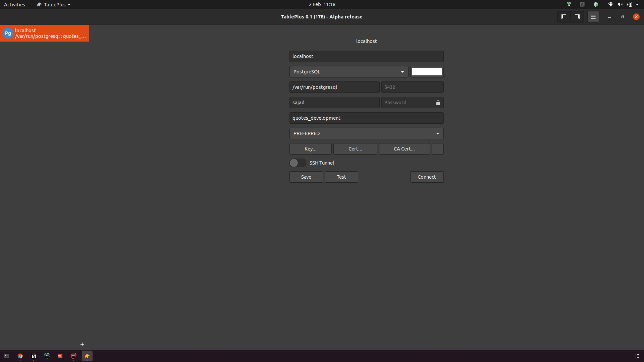Open the Terminal from the dock
This screenshot has width=644, height=362.
[x=7, y=356]
